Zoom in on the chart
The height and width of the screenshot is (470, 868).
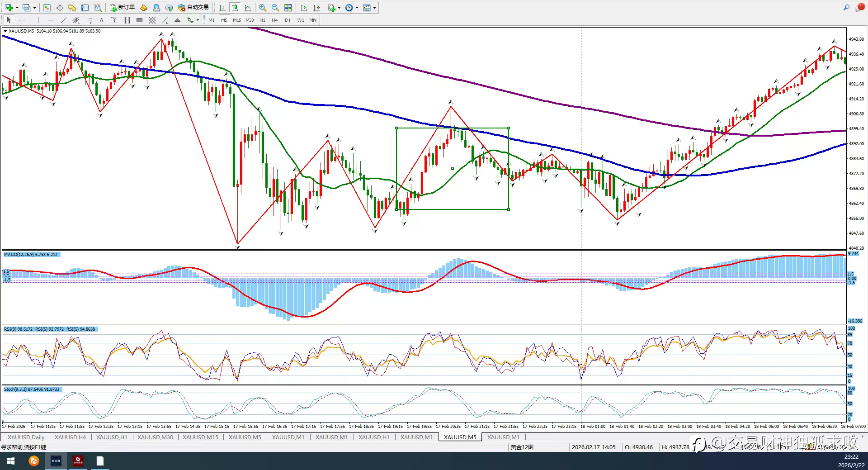pyautogui.click(x=263, y=8)
